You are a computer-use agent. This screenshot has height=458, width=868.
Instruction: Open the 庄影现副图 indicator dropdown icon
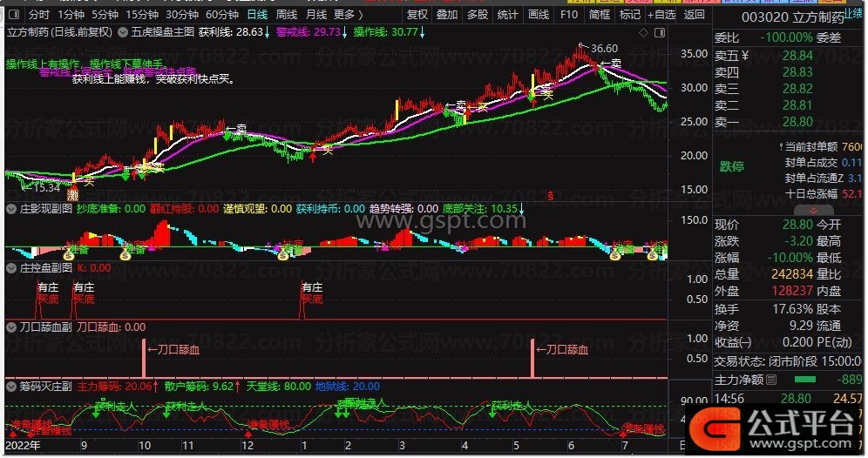click(x=11, y=209)
